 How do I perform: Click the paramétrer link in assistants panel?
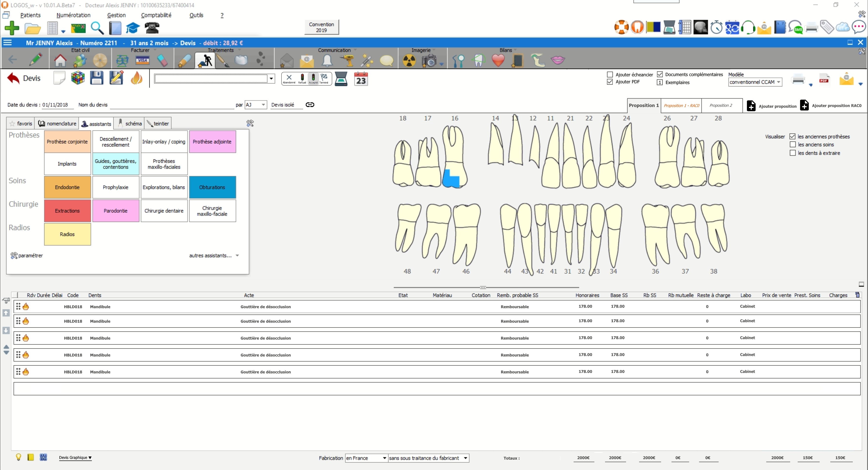pyautogui.click(x=27, y=256)
